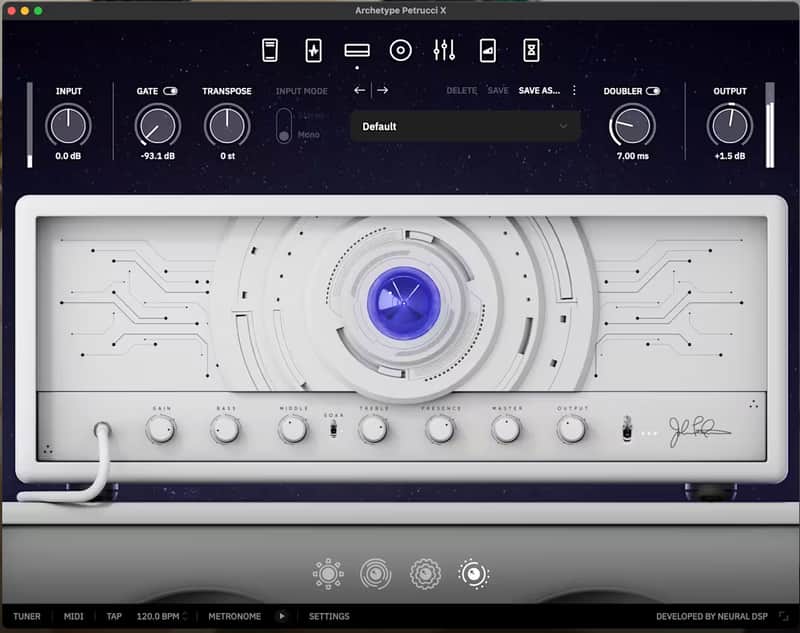
Task: Click the Developed by Neural DSP link
Action: tap(712, 616)
